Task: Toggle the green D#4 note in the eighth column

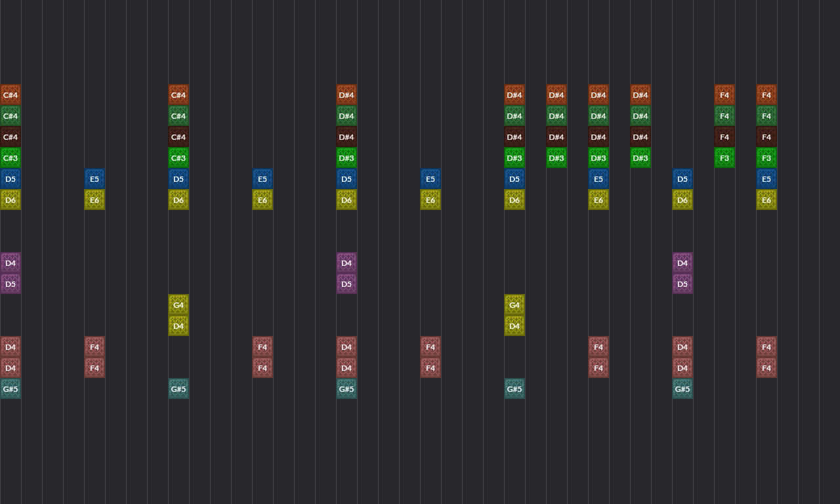Action: coord(556,115)
